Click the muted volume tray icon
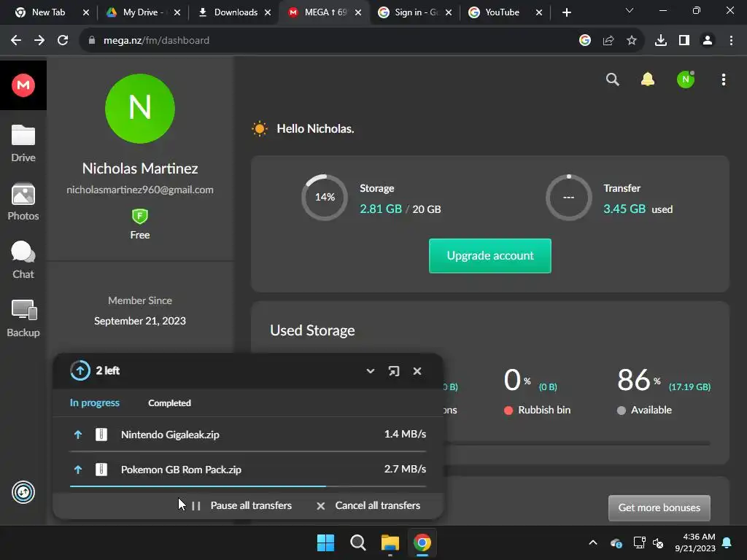Screen dimensions: 747x560 (x=658, y=542)
